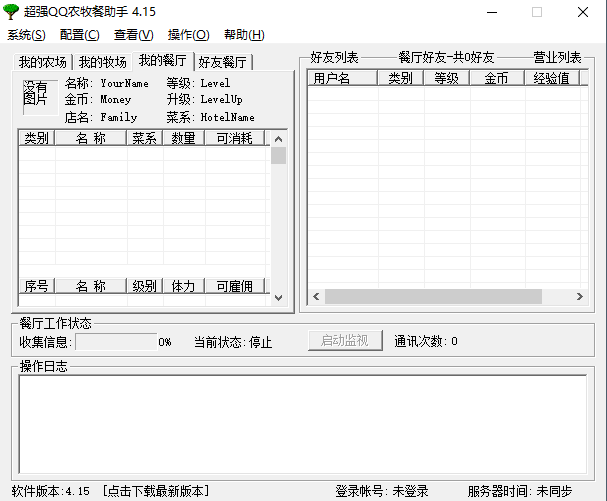
Task: Click the 类别 column header in friend list
Action: click(x=400, y=78)
